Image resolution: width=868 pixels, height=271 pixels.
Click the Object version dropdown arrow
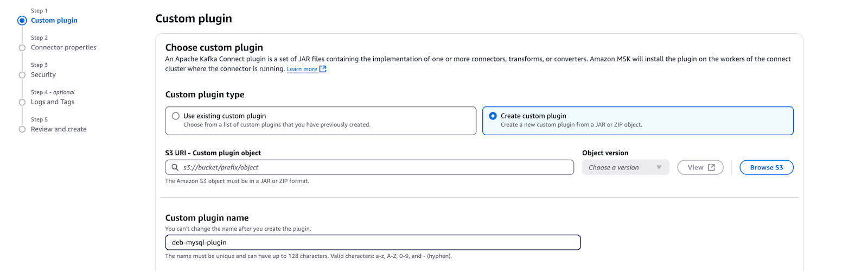pyautogui.click(x=659, y=168)
